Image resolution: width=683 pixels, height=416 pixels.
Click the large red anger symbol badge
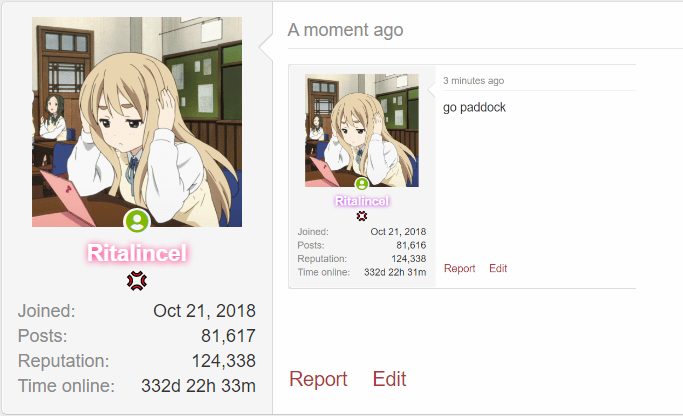point(137,281)
